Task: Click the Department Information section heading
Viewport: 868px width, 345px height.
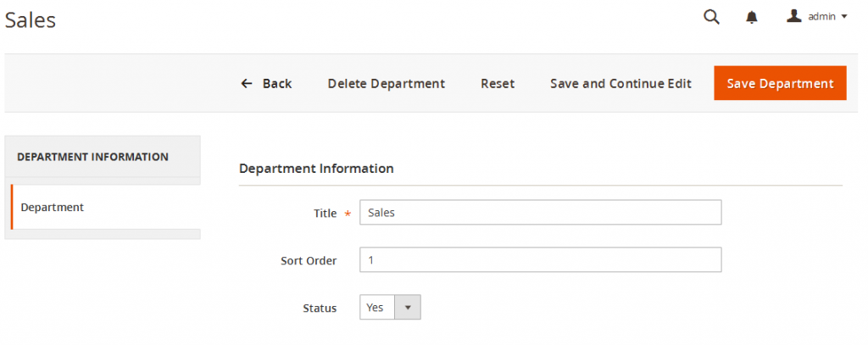Action: (316, 169)
